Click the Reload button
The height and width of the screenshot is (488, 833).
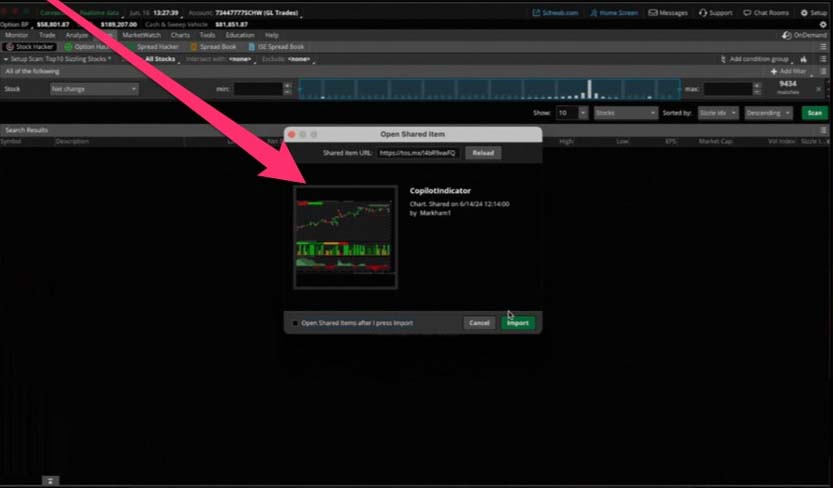(483, 153)
